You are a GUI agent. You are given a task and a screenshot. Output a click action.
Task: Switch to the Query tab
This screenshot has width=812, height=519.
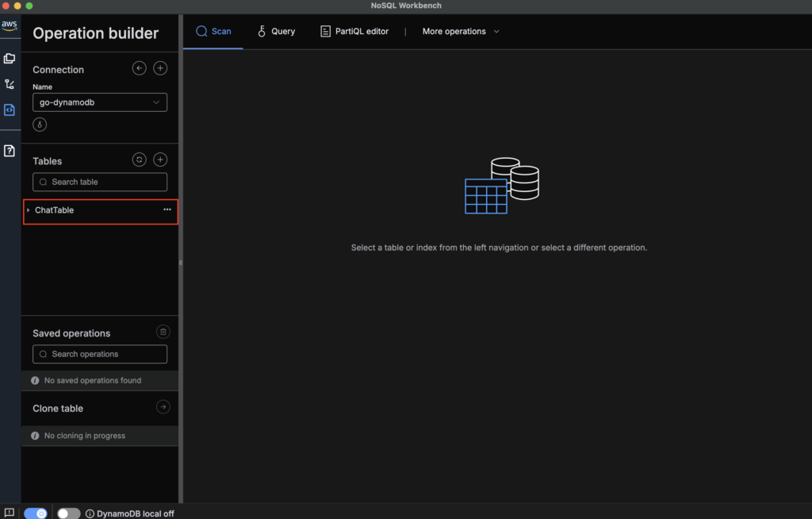pyautogui.click(x=276, y=32)
